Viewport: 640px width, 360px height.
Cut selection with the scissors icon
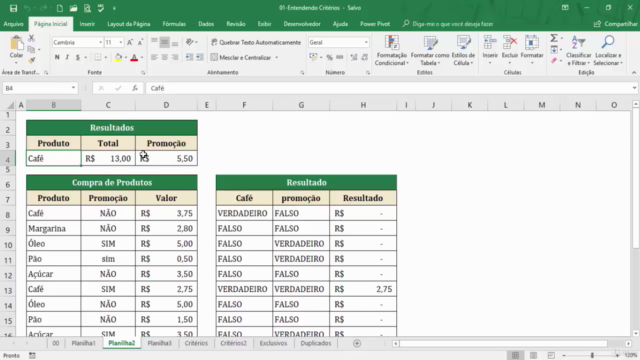point(31,38)
